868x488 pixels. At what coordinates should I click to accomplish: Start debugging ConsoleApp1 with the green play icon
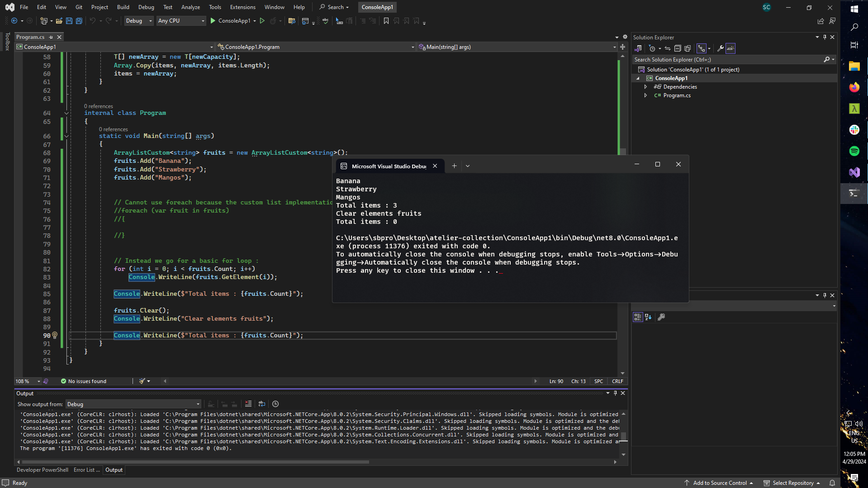pyautogui.click(x=212, y=21)
